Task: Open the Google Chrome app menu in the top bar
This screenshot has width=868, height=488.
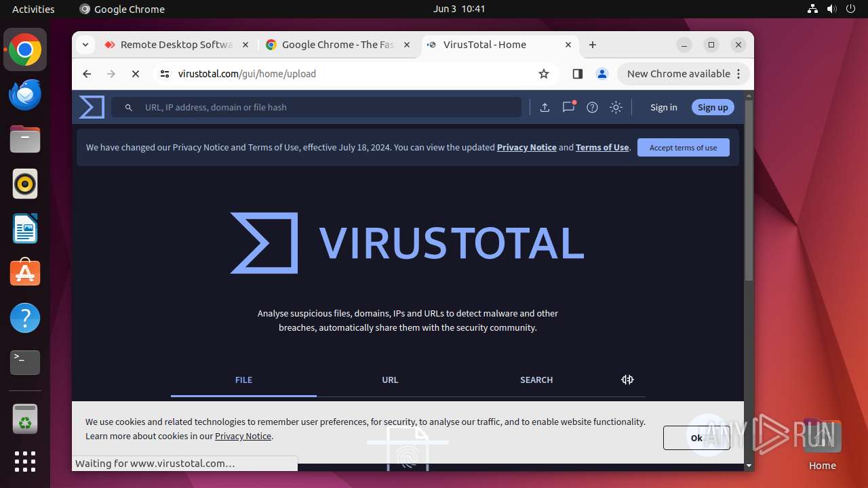Action: (122, 9)
